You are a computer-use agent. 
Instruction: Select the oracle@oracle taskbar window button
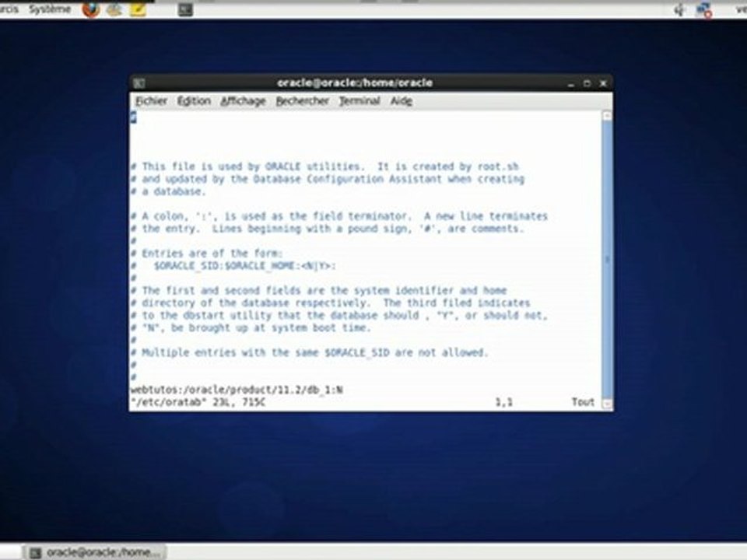point(95,552)
